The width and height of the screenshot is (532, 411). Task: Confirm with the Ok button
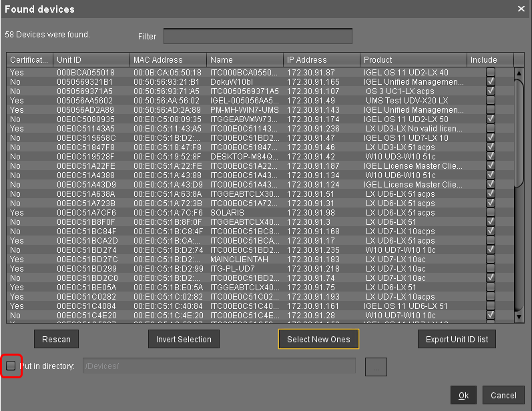(463, 395)
